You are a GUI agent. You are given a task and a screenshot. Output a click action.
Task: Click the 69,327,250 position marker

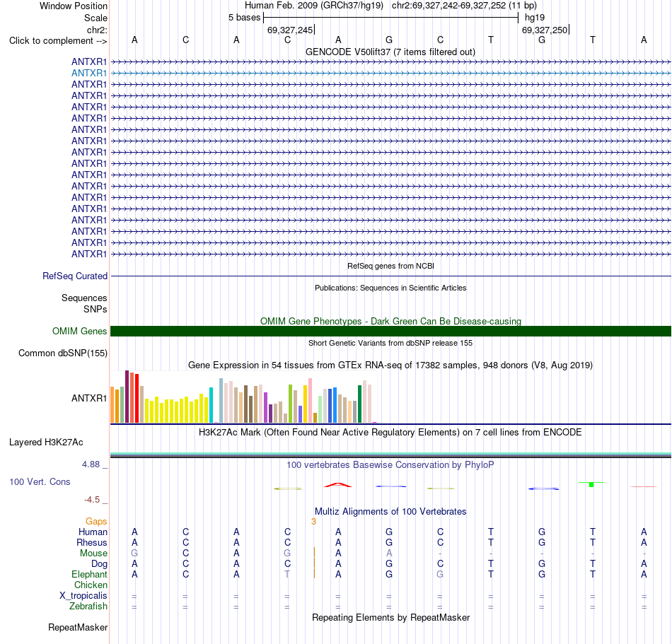point(545,30)
